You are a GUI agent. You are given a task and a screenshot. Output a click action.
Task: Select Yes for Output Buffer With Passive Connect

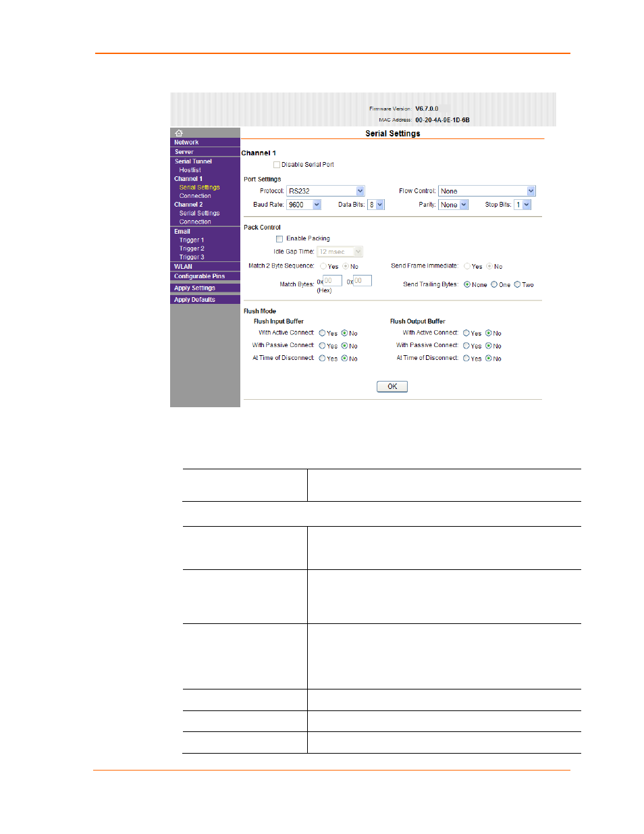pos(466,346)
